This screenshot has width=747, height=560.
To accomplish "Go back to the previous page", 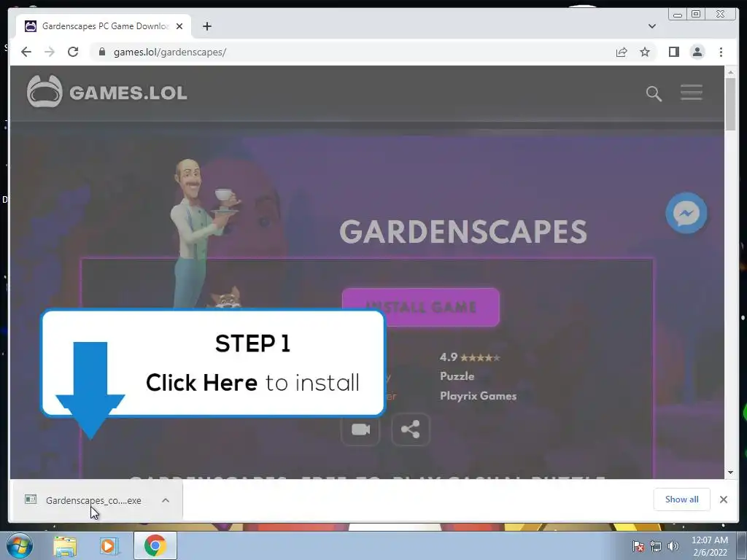I will 26,52.
